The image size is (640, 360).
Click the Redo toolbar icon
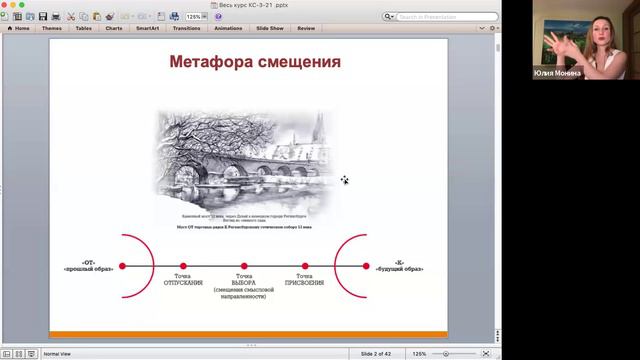(142, 16)
